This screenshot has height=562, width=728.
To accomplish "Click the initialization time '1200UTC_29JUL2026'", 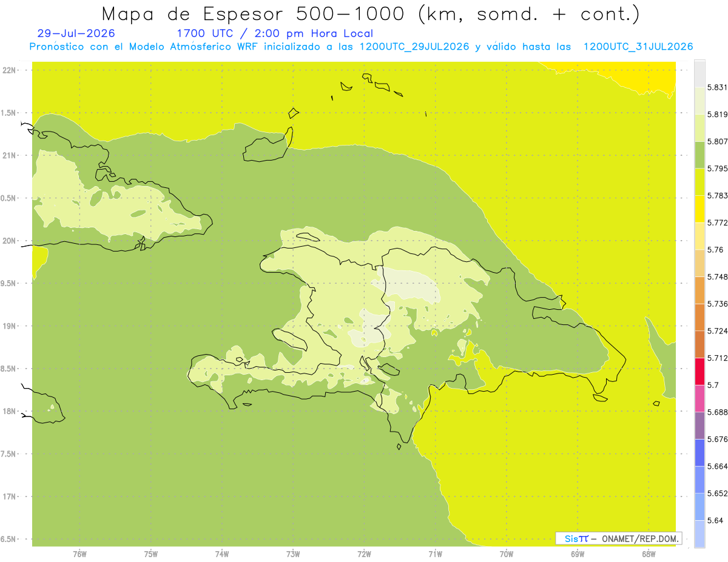I will (x=414, y=47).
